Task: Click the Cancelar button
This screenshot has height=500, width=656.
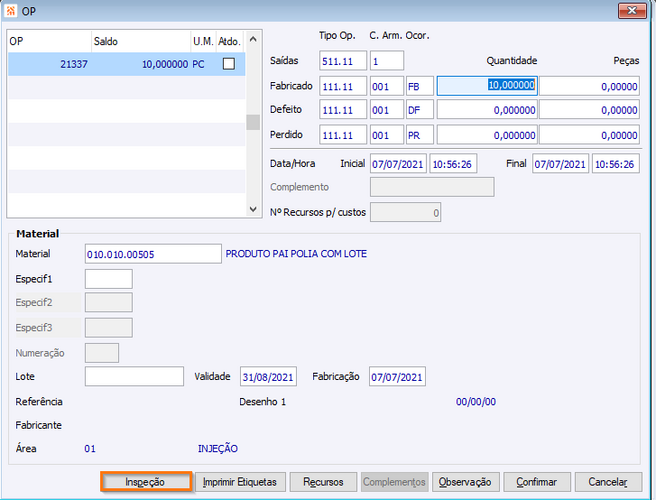Action: click(608, 482)
